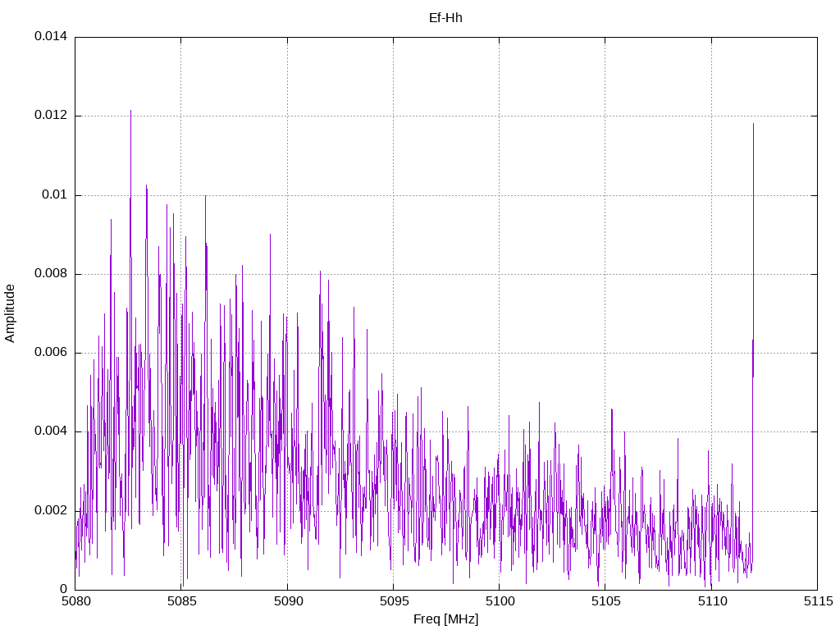Screen dimensions: 840x630
Task: Click the 5105 x-axis tick label
Action: click(x=606, y=601)
